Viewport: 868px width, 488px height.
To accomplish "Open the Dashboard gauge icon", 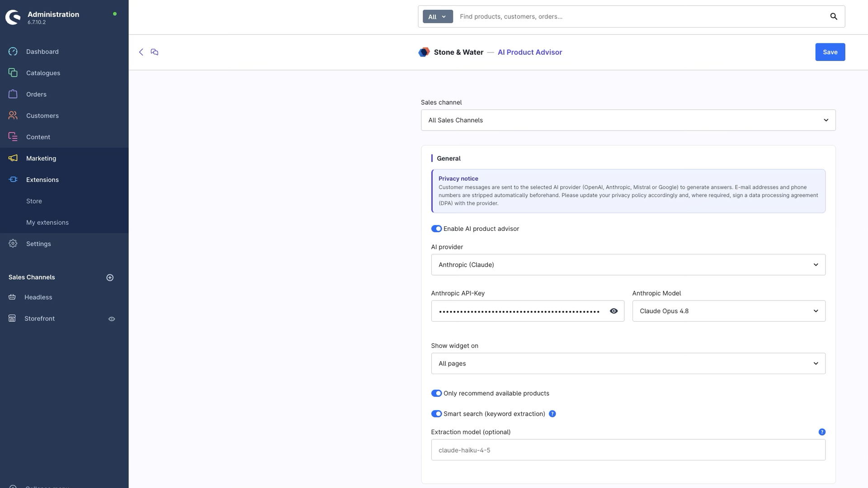I will point(13,52).
